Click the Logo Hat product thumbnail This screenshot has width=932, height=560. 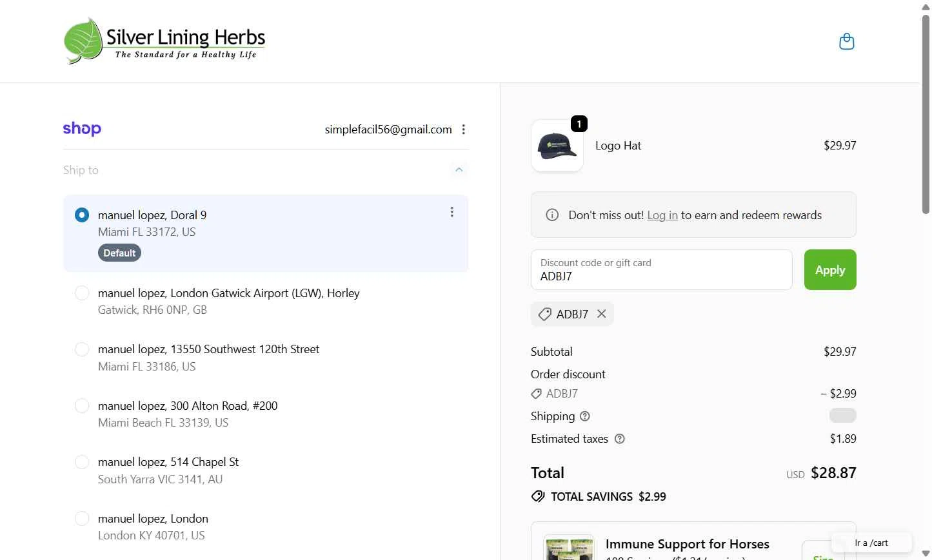click(x=557, y=146)
